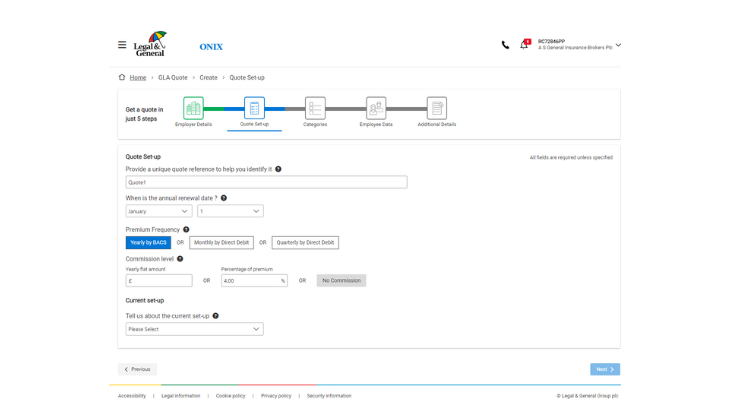Click help icon next to Commission level
This screenshot has height=410, width=730.
(180, 259)
